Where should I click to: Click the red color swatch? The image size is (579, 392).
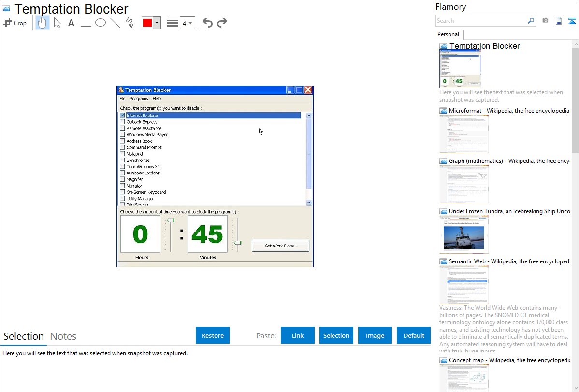147,23
